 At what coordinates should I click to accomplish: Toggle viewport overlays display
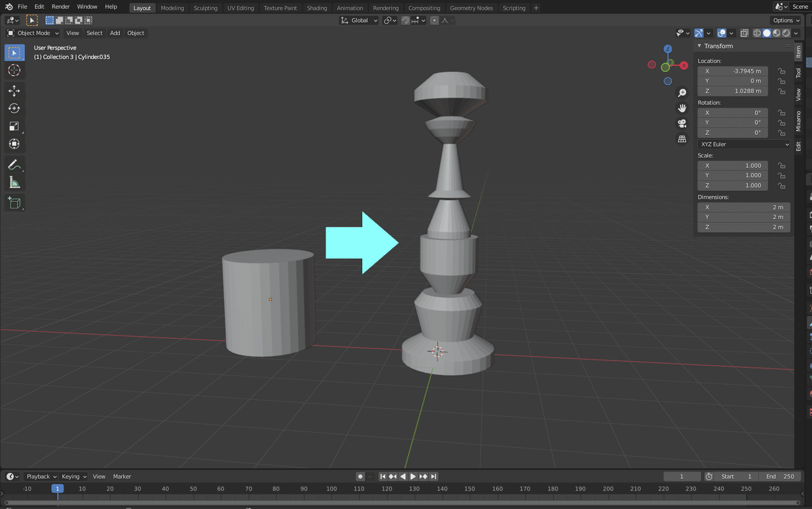click(x=722, y=33)
